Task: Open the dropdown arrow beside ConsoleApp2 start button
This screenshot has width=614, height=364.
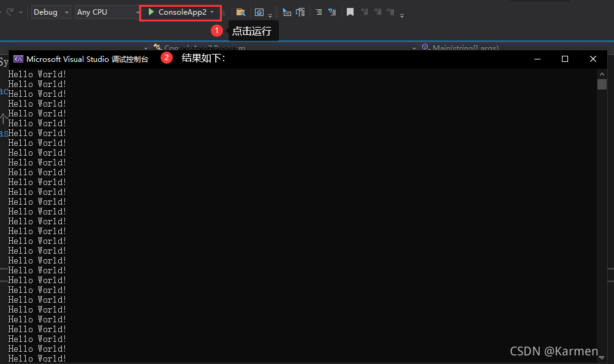Action: [x=212, y=12]
